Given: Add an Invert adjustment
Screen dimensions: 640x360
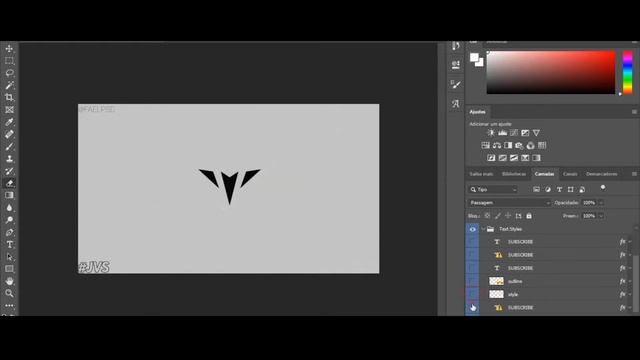Looking at the screenshot, I should (x=491, y=158).
